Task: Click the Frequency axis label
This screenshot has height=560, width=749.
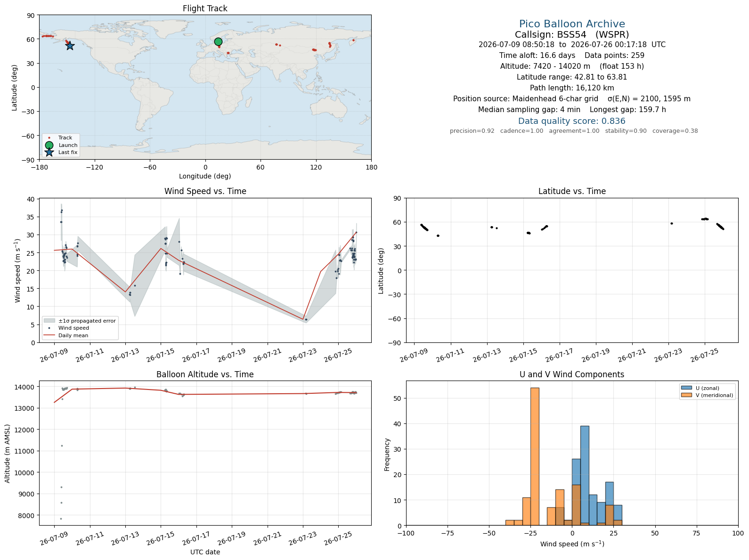Action: pyautogui.click(x=387, y=454)
